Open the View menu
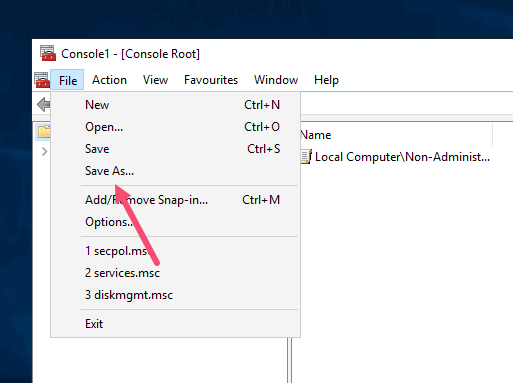This screenshot has height=383, width=513. [x=155, y=80]
